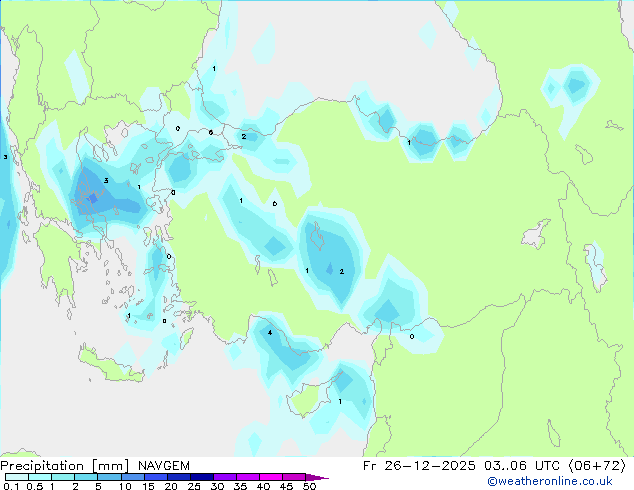This screenshot has width=634, height=490.
Task: Select the 5–10 mm legend color swatch
Action: point(109,477)
